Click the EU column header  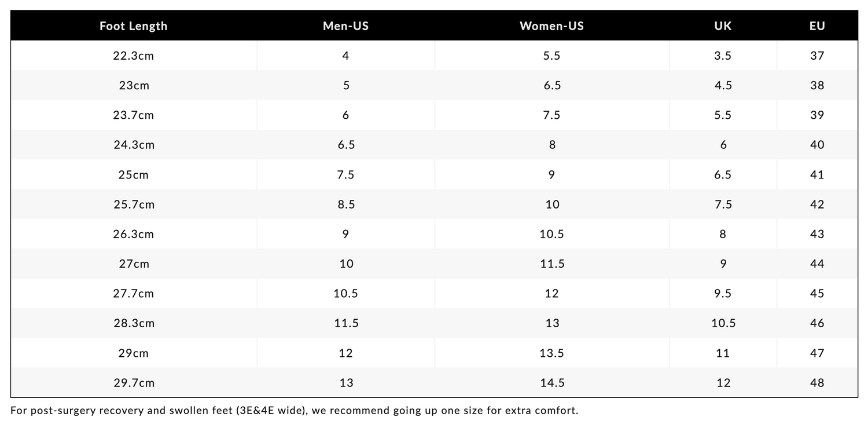pyautogui.click(x=817, y=25)
